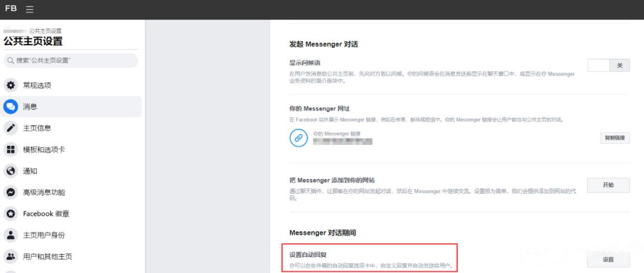Focus the 搜索"公共主页设置" search field
644x273 pixels.
[x=70, y=60]
